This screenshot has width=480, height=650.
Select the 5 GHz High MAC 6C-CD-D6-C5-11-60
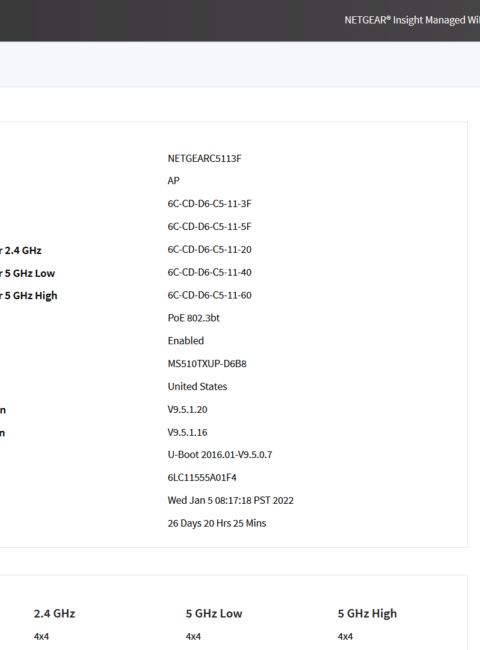pos(209,295)
